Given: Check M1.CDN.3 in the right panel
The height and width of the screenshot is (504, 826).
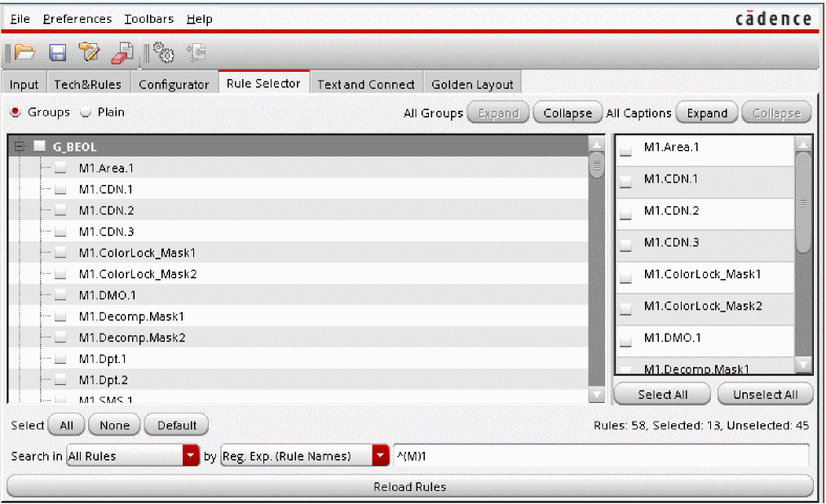Looking at the screenshot, I should click(x=625, y=246).
